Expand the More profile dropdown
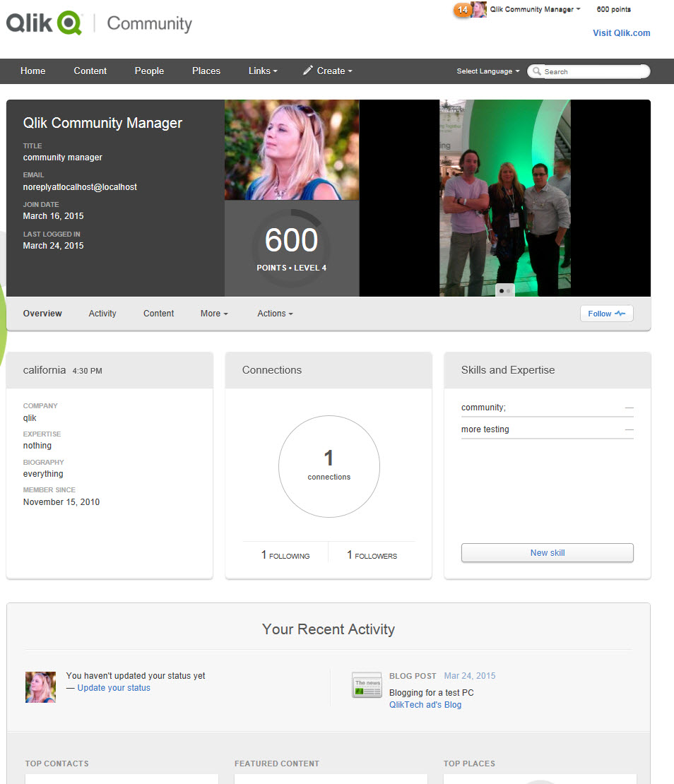Screen dimensions: 674x784 click(x=214, y=314)
